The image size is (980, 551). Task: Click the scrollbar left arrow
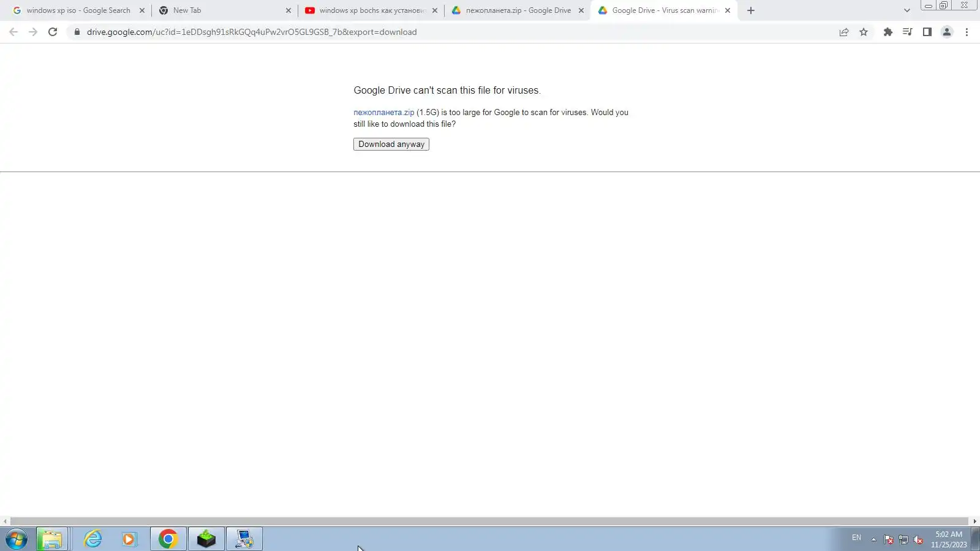(5, 522)
